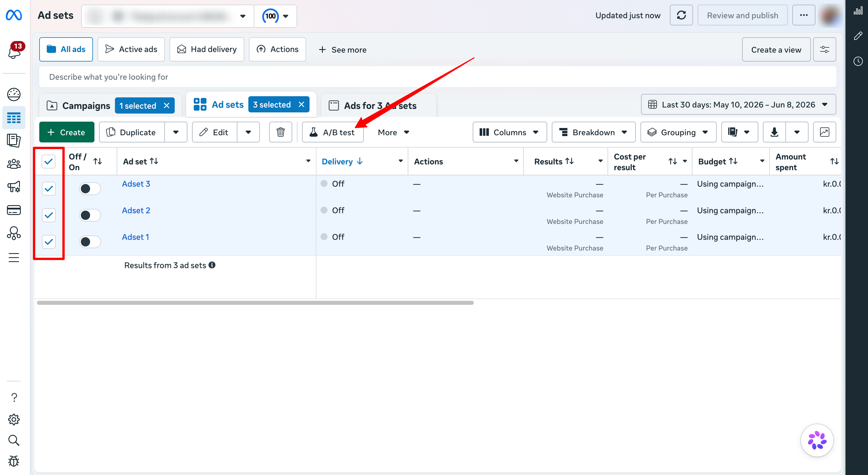Screen dimensions: 868x475
Task: Click the export download icon
Action: (x=774, y=132)
